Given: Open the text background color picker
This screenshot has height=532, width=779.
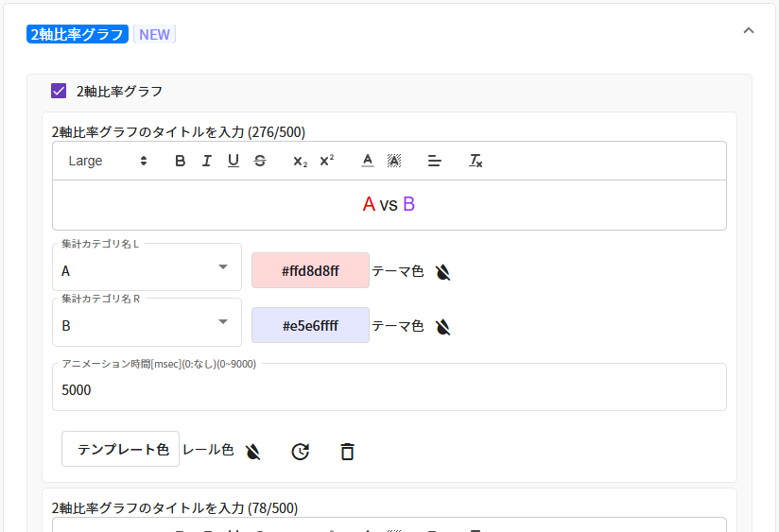Looking at the screenshot, I should [394, 161].
